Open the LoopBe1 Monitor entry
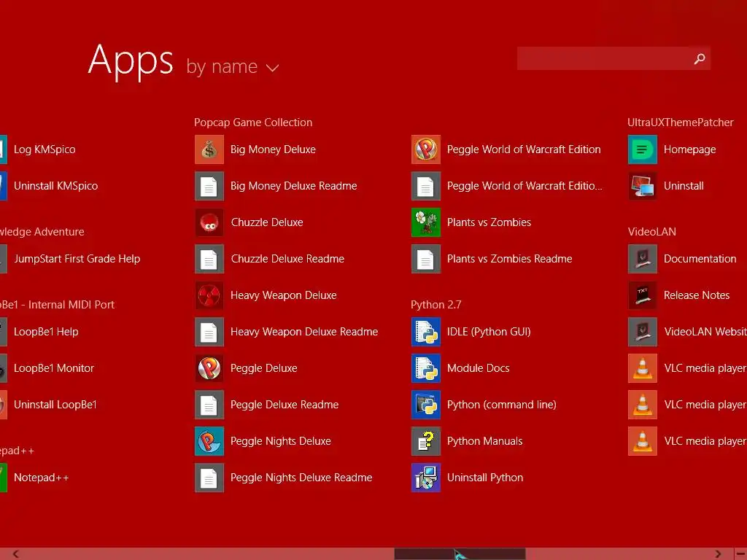Screen dimensions: 747x560 pos(47,368)
